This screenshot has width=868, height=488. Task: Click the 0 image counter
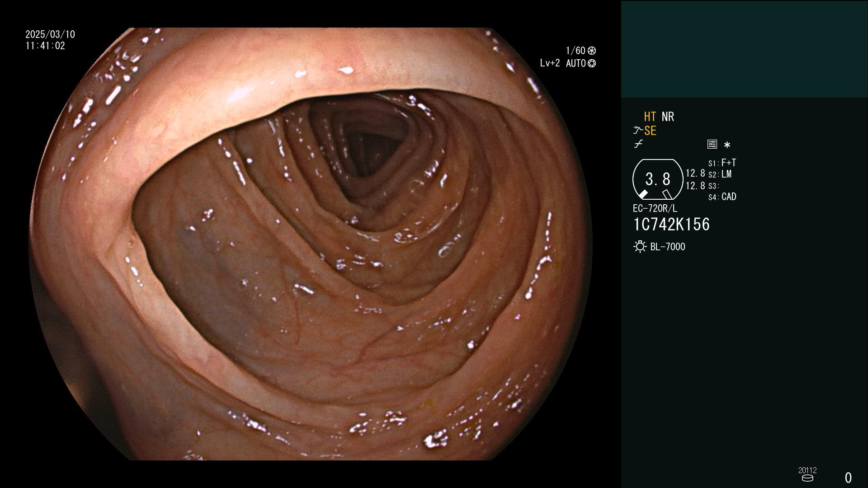(x=848, y=478)
